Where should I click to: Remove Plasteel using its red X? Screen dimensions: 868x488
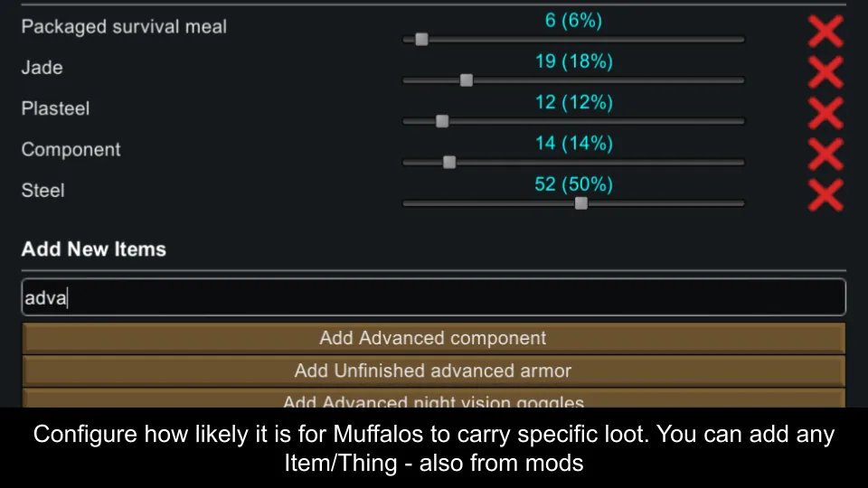[825, 113]
